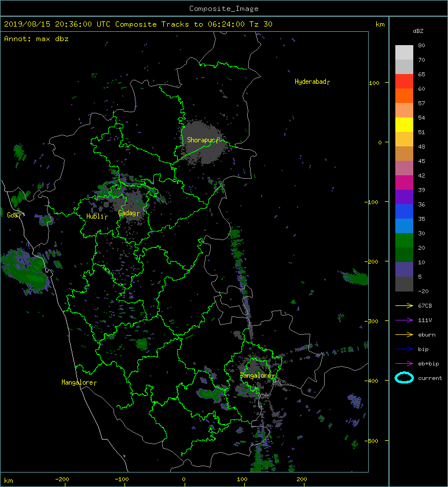This screenshot has height=487, width=448.
Task: Click the dBZ legend heading
Action: pyautogui.click(x=418, y=31)
